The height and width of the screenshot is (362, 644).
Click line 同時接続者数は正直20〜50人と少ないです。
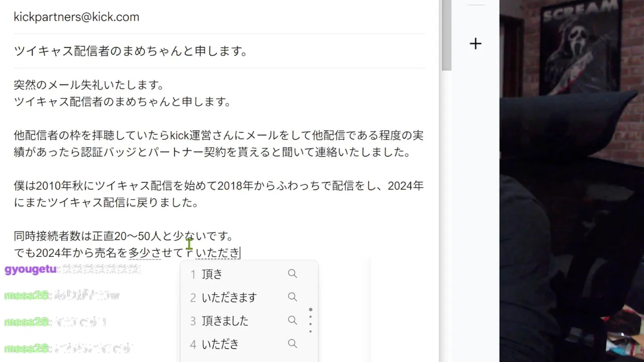[123, 236]
